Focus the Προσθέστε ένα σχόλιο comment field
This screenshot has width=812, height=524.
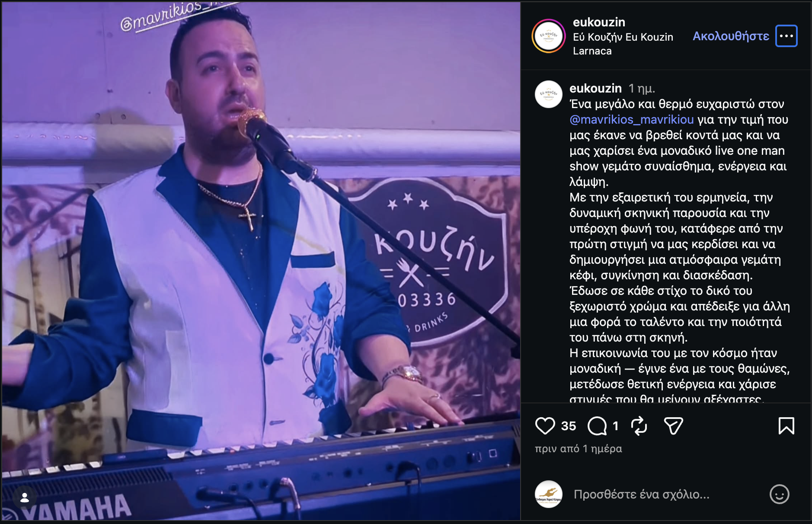[x=666, y=494]
